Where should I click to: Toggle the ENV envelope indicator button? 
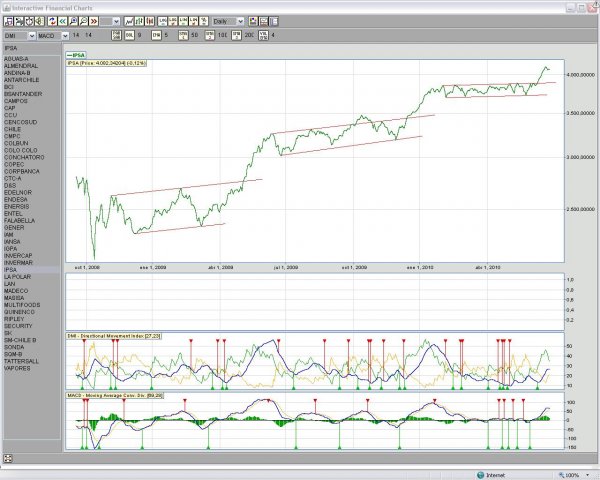156,35
